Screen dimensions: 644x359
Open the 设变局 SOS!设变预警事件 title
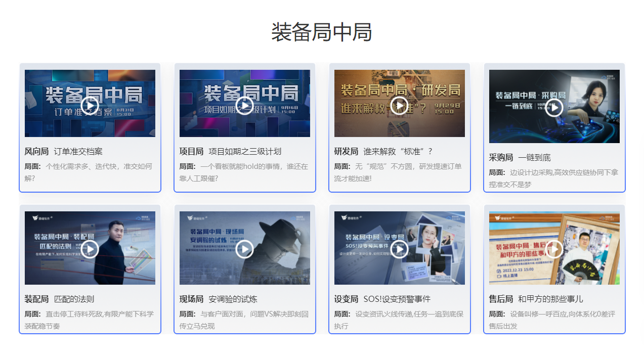point(382,299)
